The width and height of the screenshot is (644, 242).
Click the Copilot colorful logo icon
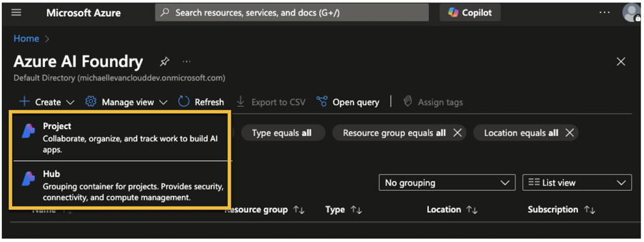click(x=453, y=13)
